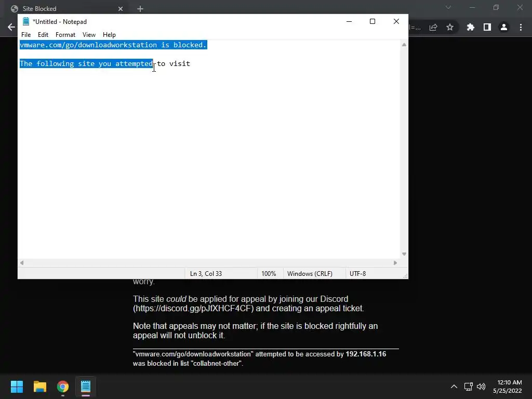Open the Windows Start menu

17,387
